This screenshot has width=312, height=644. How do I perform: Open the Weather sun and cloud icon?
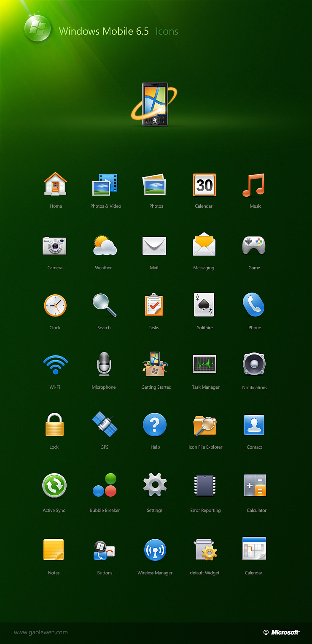point(105,245)
